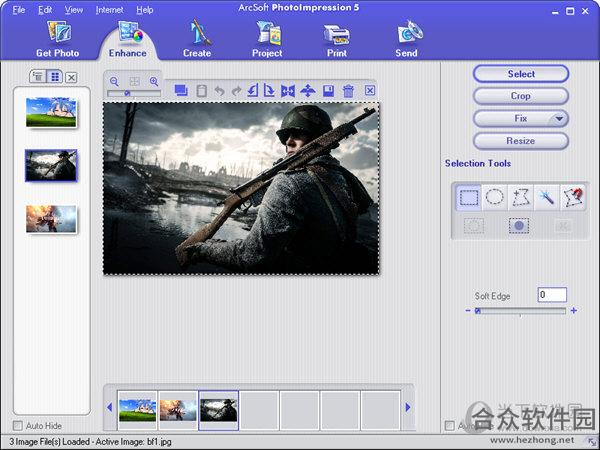Screen dimensions: 600x450
Task: Click the Resize button
Action: pyautogui.click(x=521, y=141)
